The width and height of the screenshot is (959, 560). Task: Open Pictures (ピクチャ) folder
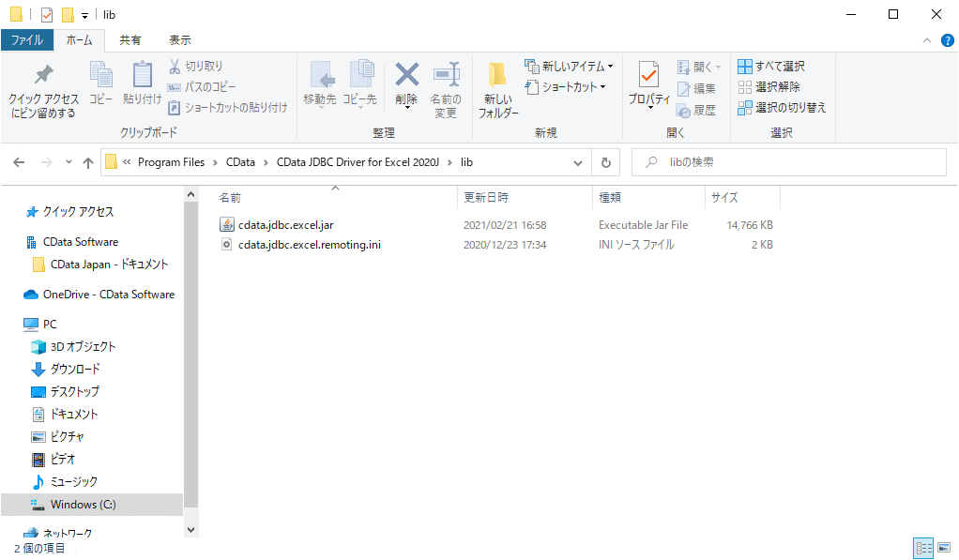point(67,436)
